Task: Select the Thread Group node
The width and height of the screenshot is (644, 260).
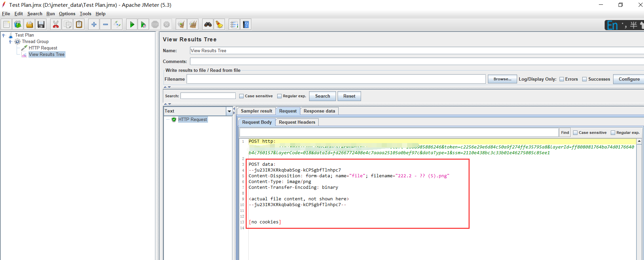Action: 35,41
